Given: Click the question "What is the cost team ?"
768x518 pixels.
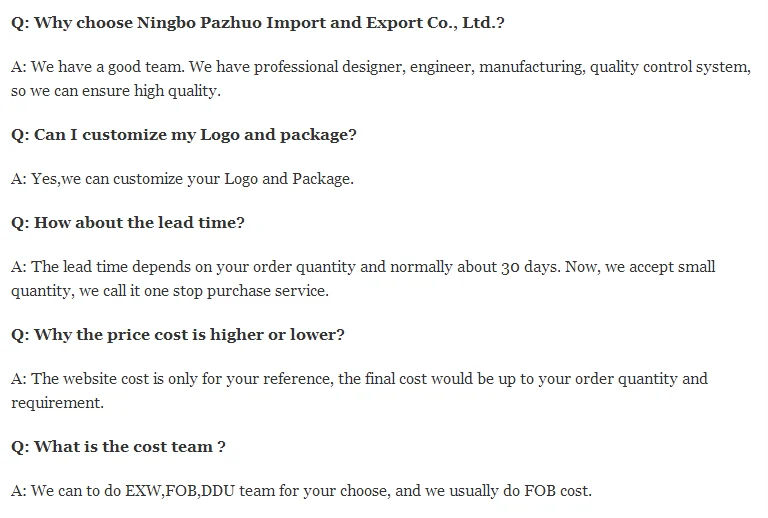Looking at the screenshot, I should tap(118, 446).
